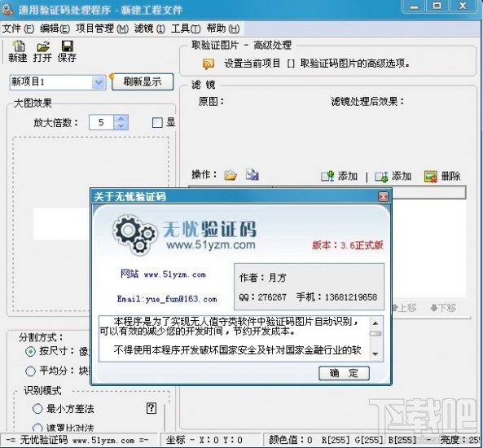The height and width of the screenshot is (448, 483).
Task: Open the 帮助(H) menu
Action: (x=223, y=29)
